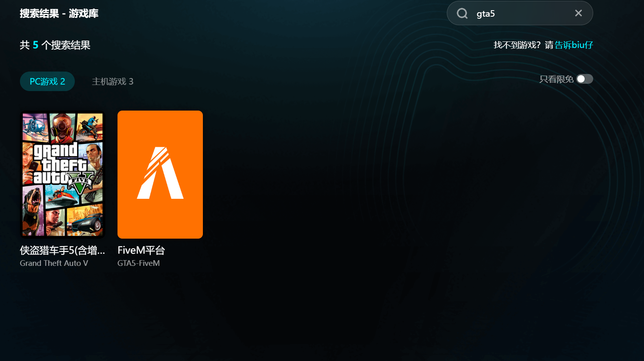Click the Grand Theft Auto V subtitle
Viewport: 644px width, 361px height.
(x=54, y=263)
